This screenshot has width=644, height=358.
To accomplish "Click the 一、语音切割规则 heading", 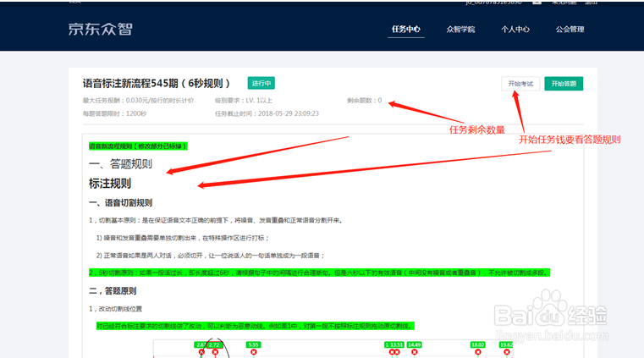I will tap(121, 203).
